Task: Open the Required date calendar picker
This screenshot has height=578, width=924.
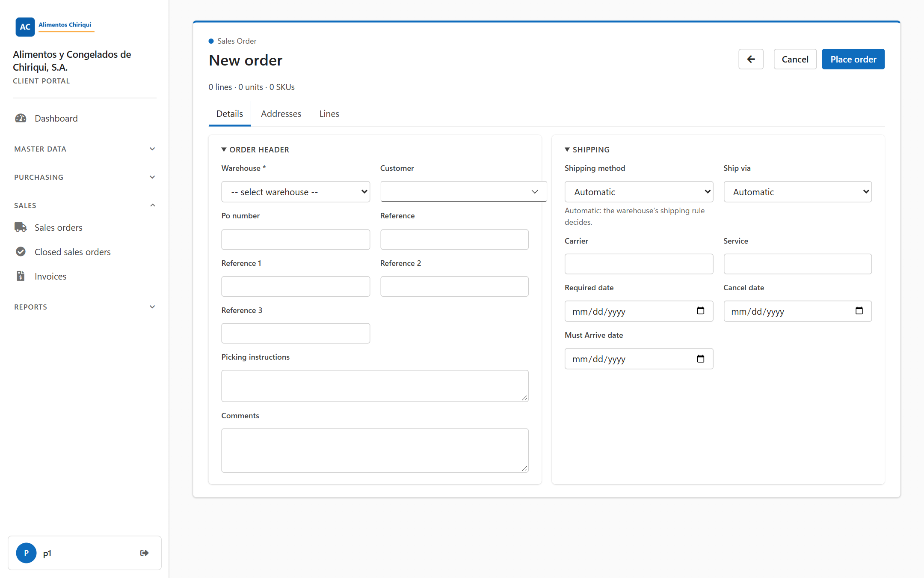Action: tap(701, 311)
